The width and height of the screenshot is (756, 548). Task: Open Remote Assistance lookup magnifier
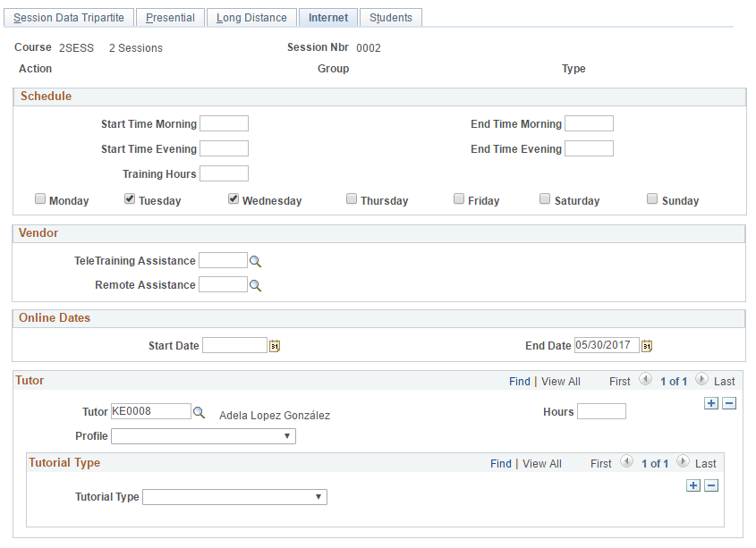click(x=255, y=286)
